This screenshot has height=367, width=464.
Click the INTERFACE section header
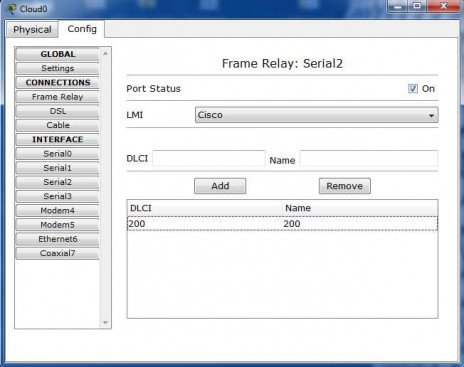coord(57,139)
